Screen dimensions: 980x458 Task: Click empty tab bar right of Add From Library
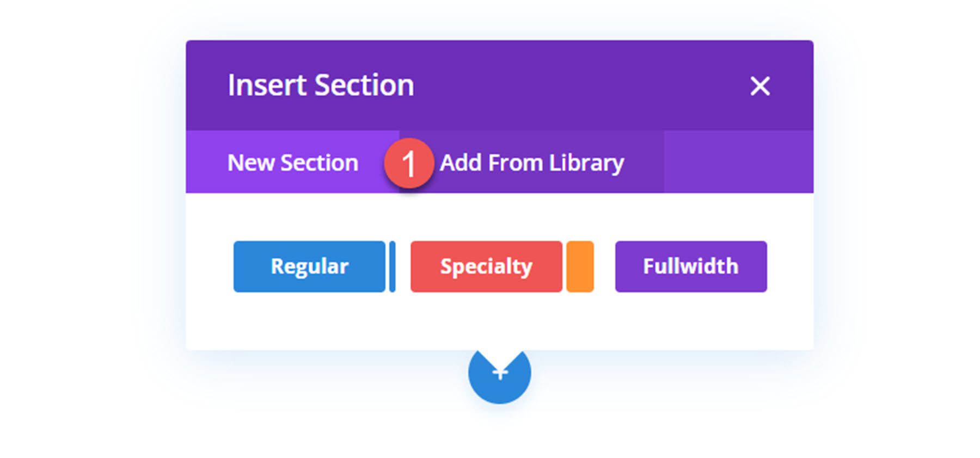pos(738,162)
